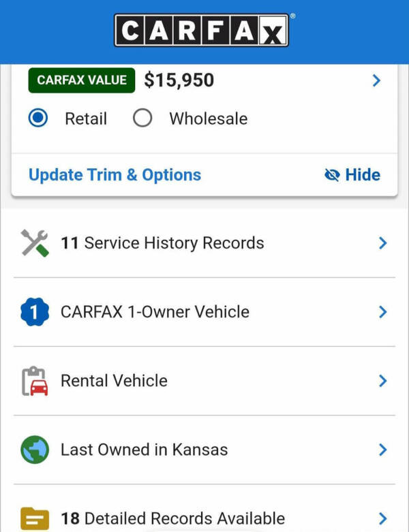
Task: Select the Wholesale radio button
Action: tap(142, 118)
